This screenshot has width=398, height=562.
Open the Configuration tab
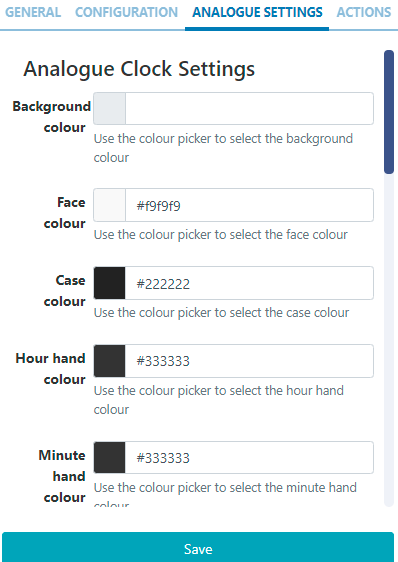126,13
